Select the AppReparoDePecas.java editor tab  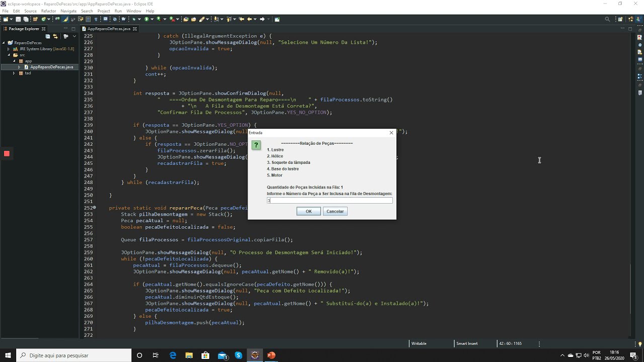[x=109, y=29]
